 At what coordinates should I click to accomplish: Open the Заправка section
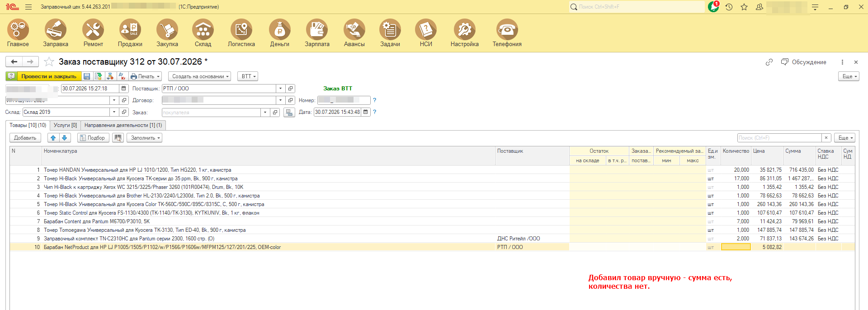(56, 33)
